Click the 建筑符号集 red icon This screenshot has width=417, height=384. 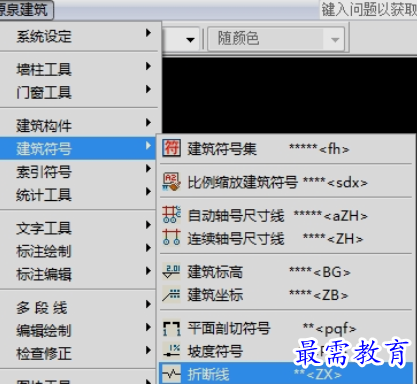[x=171, y=148]
